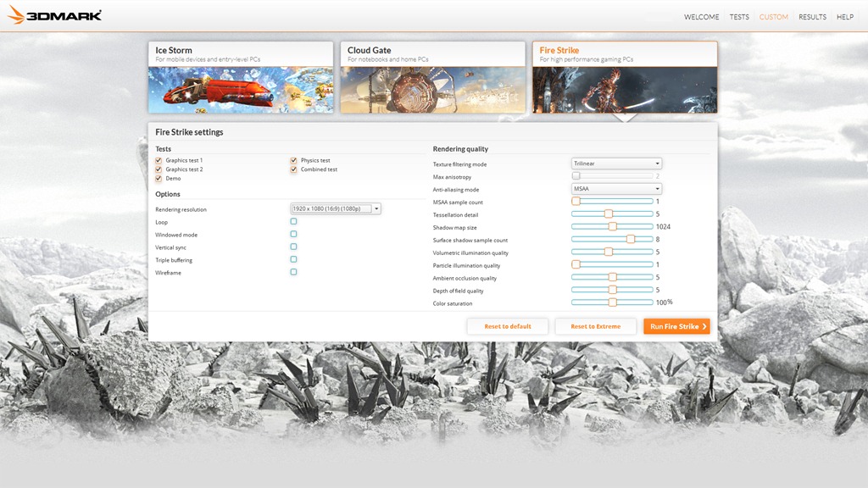The width and height of the screenshot is (868, 488).
Task: Uncheck the Physics test checkbox
Action: click(293, 160)
